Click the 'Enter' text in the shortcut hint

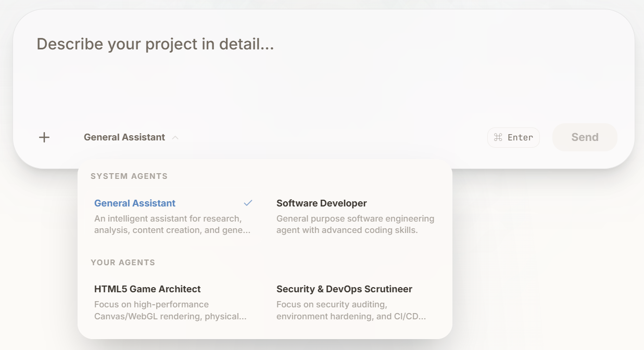tap(520, 137)
